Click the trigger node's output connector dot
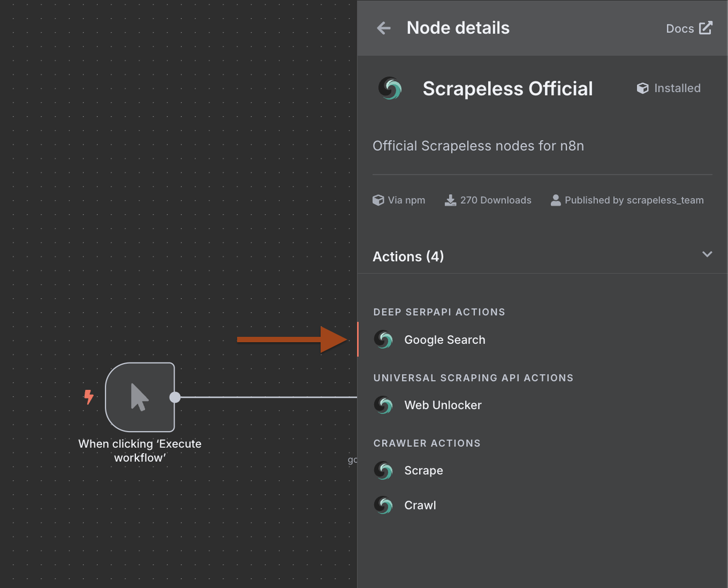This screenshot has height=588, width=728. click(x=175, y=397)
